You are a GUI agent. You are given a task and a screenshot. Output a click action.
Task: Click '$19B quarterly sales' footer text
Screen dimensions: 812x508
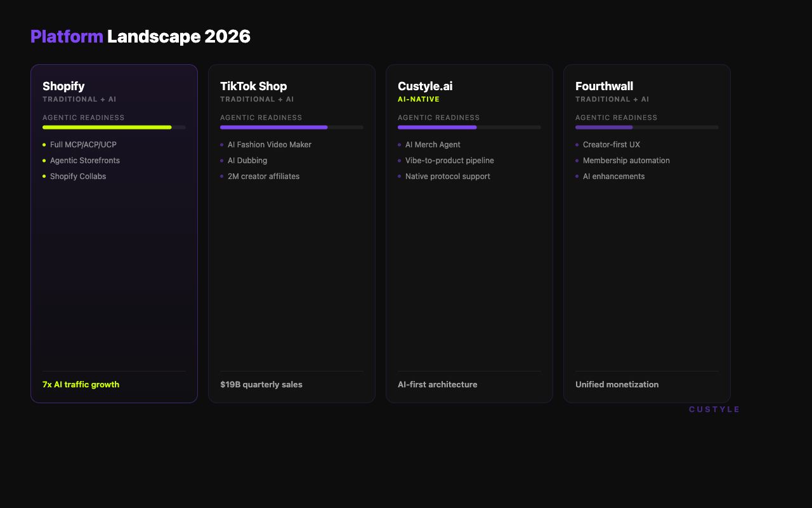261,385
